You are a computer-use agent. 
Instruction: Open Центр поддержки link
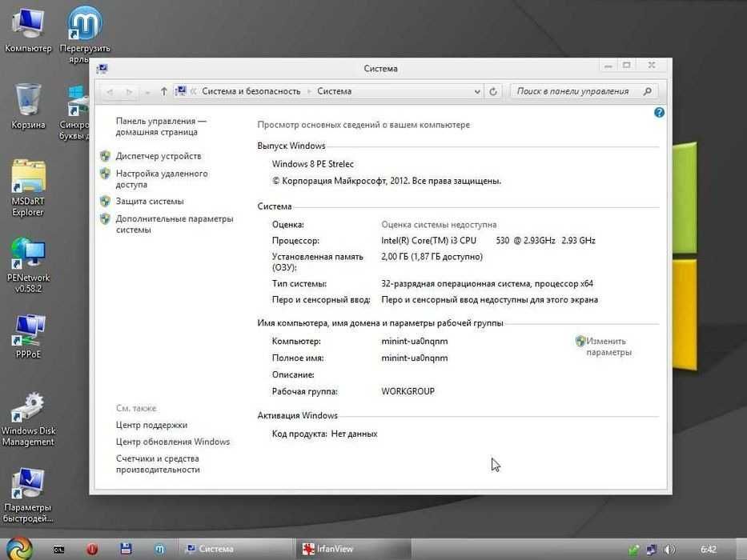coord(151,426)
